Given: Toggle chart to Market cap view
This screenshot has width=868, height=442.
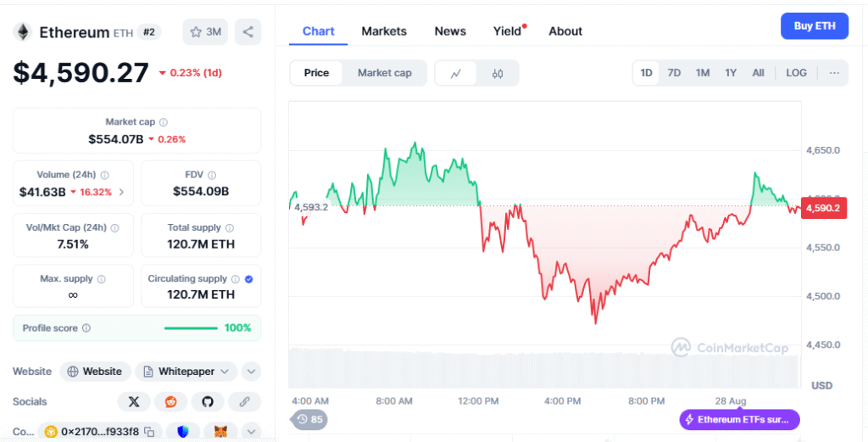Looking at the screenshot, I should pos(385,73).
